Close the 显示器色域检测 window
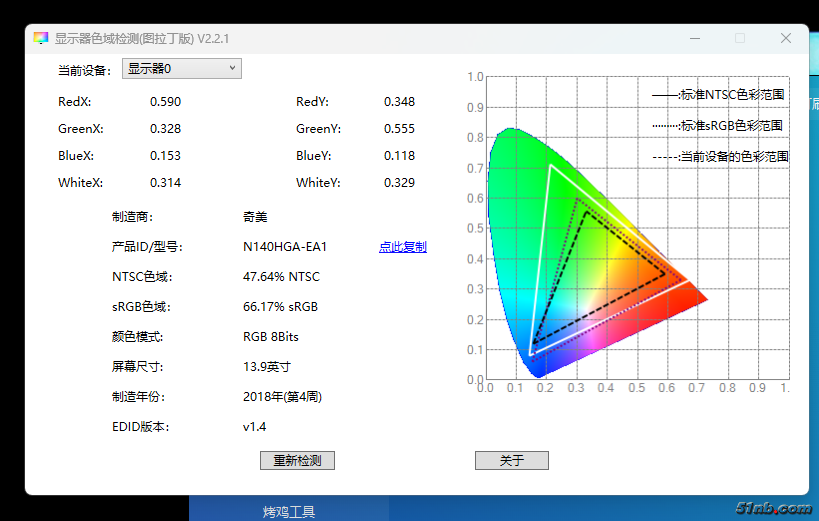This screenshot has width=819, height=521. [786, 39]
